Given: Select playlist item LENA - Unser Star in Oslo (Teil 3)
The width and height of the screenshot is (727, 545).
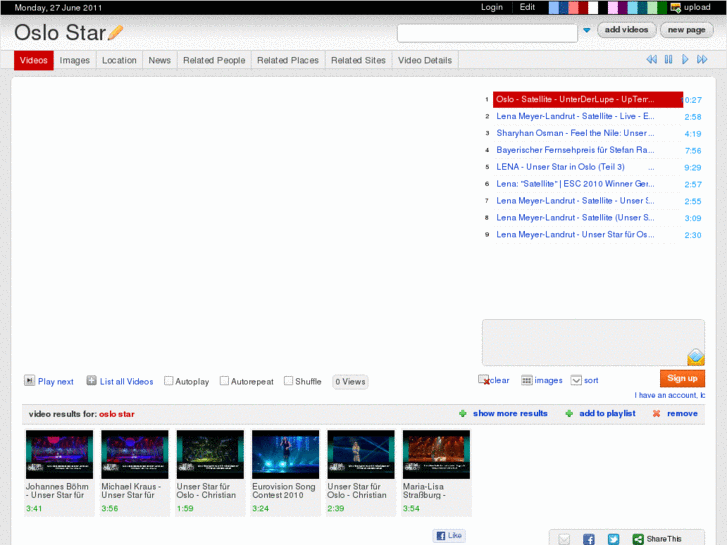Looking at the screenshot, I should 575,167.
